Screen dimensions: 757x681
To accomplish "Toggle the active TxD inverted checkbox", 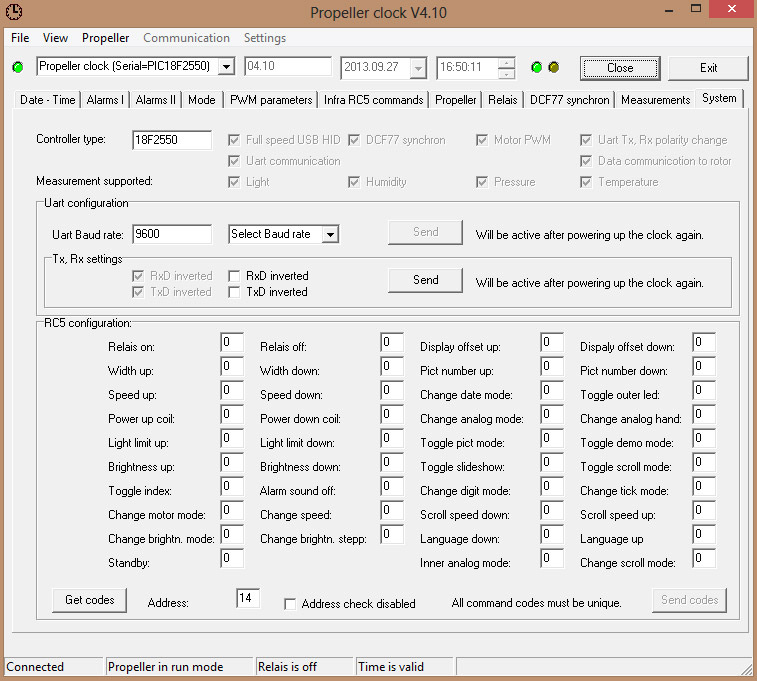I will point(234,292).
